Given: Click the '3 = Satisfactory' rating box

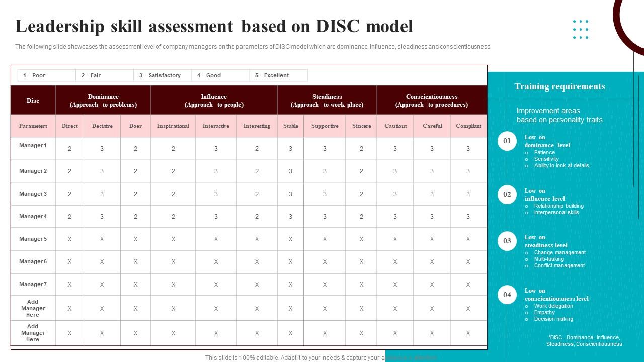Looking at the screenshot, I should (161, 75).
